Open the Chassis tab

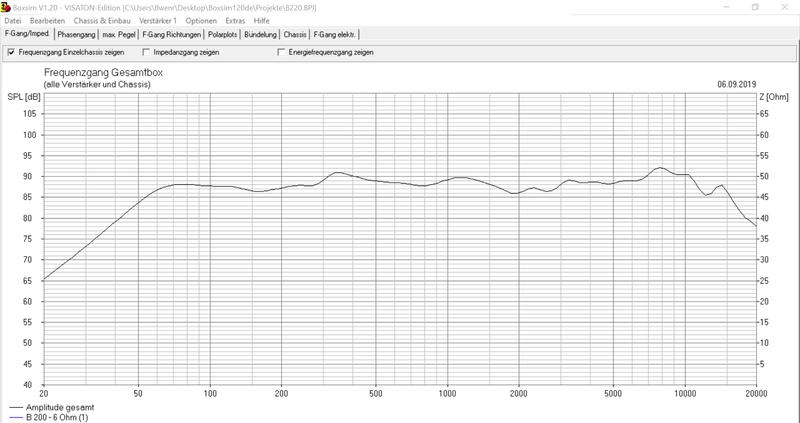[x=295, y=35]
